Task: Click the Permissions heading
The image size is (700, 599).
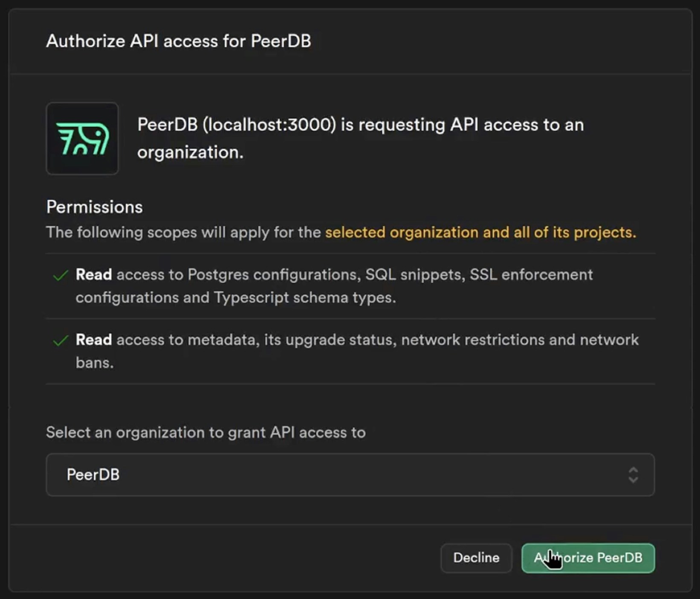Action: point(94,207)
